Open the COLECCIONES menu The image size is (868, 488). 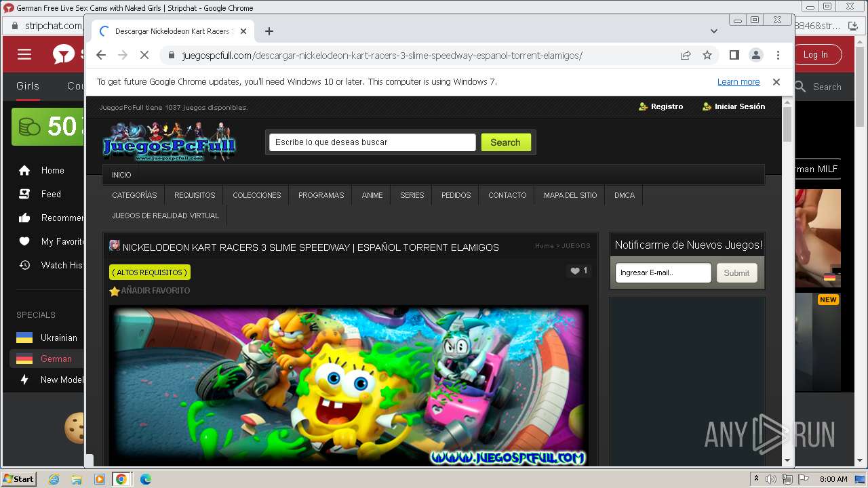click(x=257, y=195)
